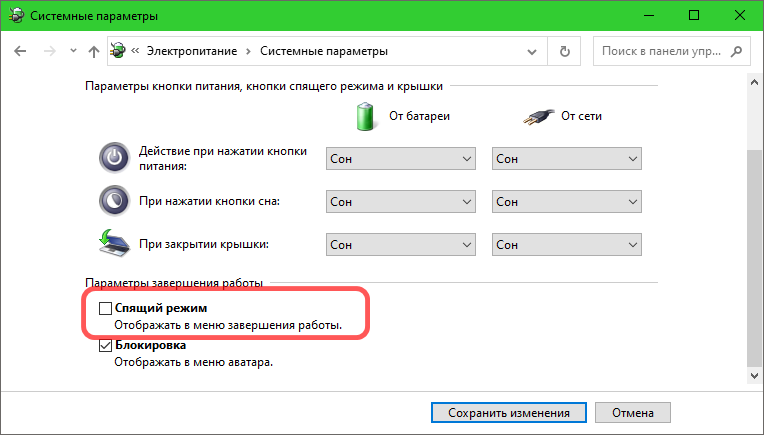Screen dimensions: 764x435
Task: Click the up-level arrow icon
Action: pyautogui.click(x=94, y=51)
